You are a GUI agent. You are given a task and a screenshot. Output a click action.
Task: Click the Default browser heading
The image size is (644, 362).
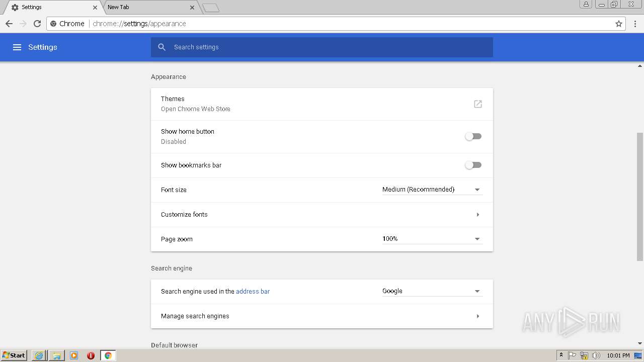[x=174, y=345]
